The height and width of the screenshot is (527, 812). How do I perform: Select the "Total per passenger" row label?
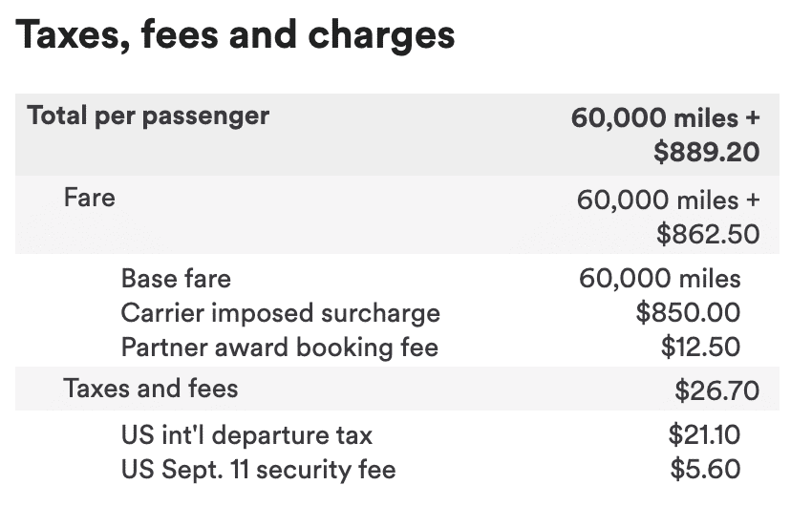(x=148, y=116)
